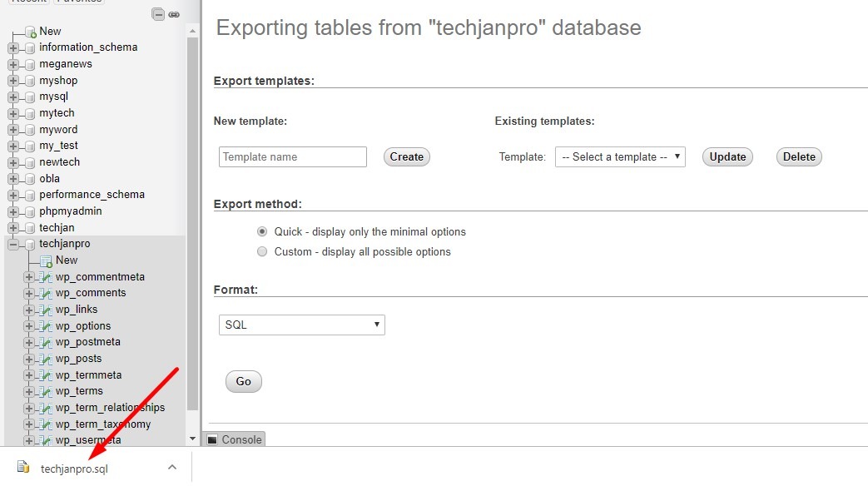
Task: Click the collapse all icon in navigation panel
Action: click(x=158, y=14)
